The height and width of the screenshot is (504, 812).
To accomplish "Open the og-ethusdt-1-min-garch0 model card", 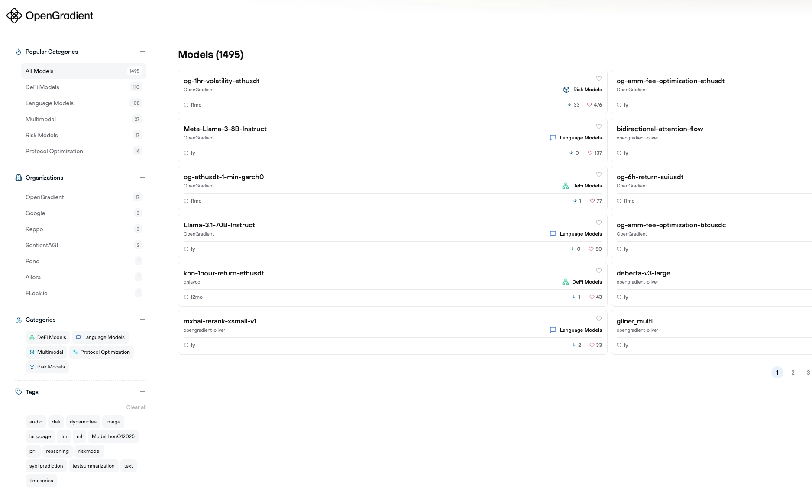I will click(224, 177).
